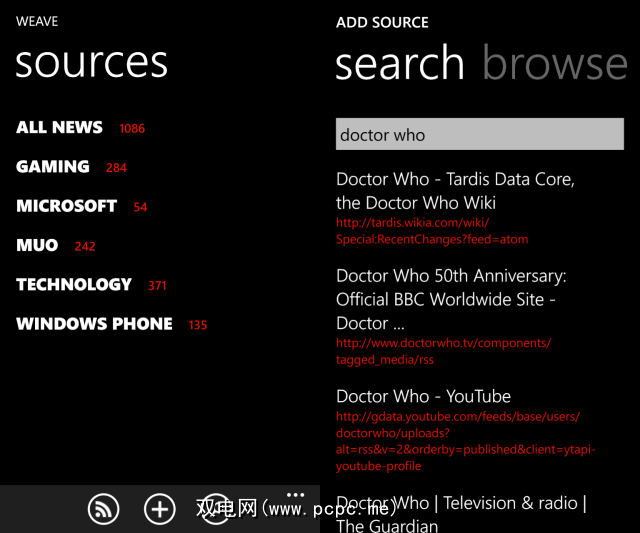Screen dimensions: 640x533
Task: Select the Doctor Who - YouTube result
Action: pyautogui.click(x=423, y=396)
